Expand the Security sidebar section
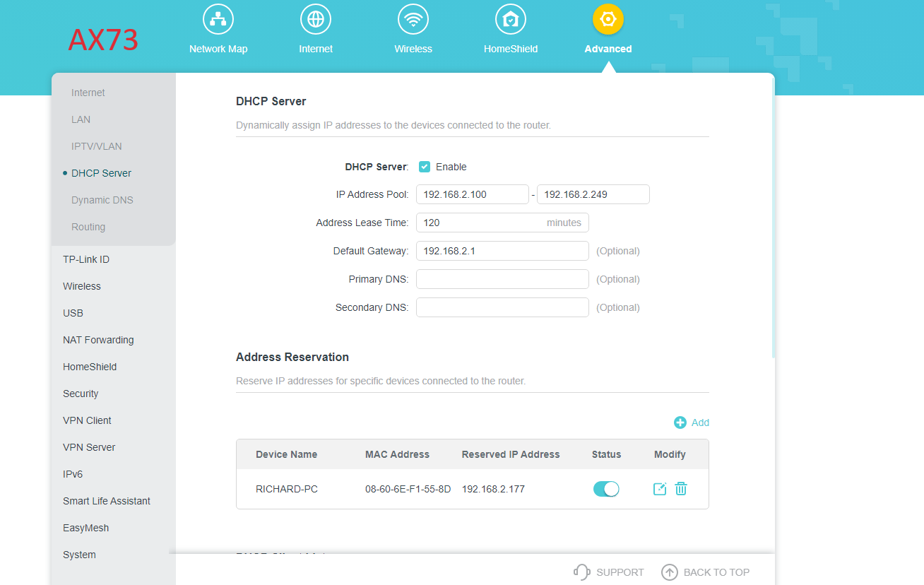Viewport: 924px width, 585px height. pyautogui.click(x=81, y=394)
